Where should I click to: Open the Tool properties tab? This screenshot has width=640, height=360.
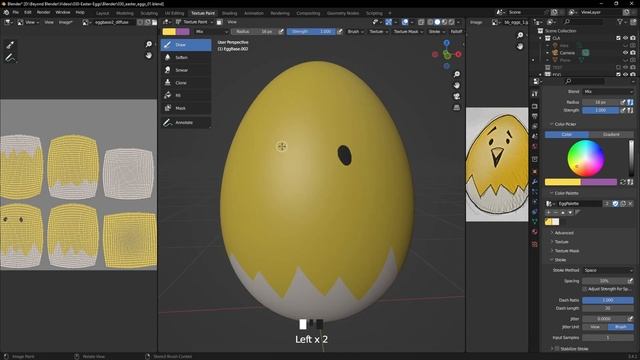tap(535, 94)
